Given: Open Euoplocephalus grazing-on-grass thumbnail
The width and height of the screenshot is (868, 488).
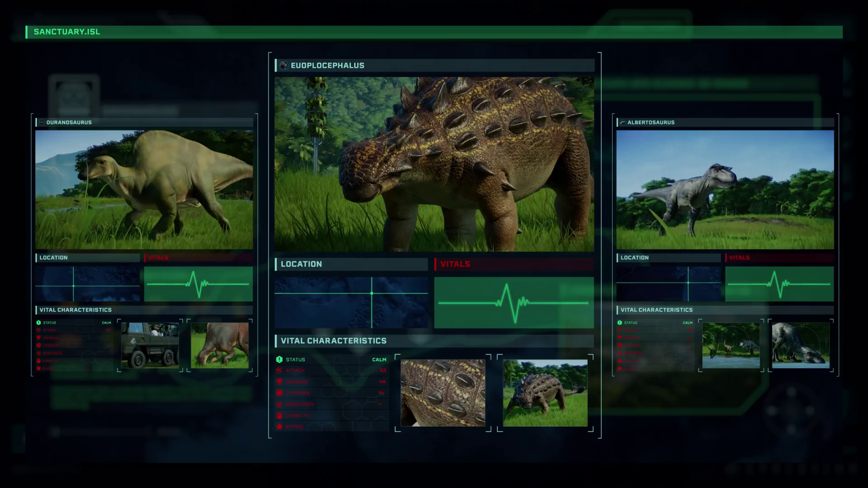Looking at the screenshot, I should tap(545, 393).
